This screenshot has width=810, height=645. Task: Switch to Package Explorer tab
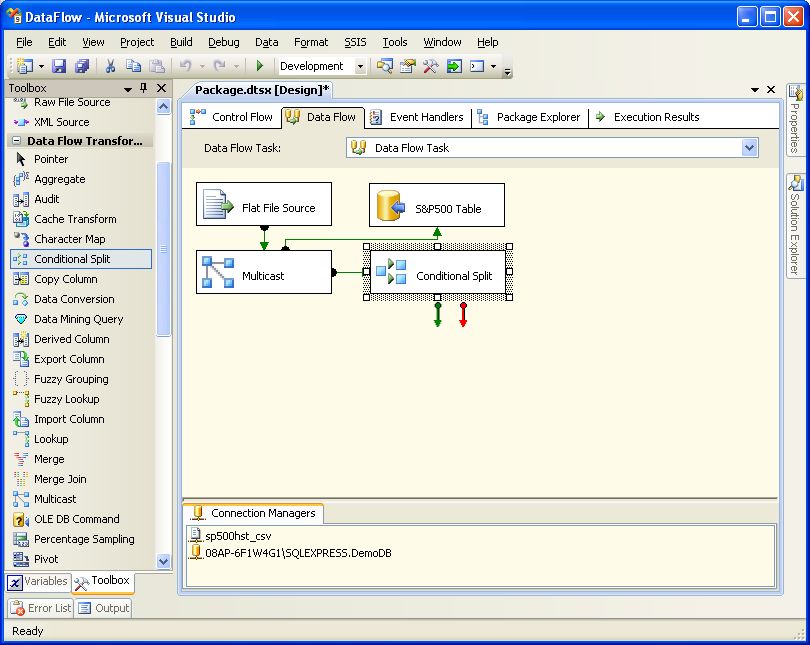point(529,117)
